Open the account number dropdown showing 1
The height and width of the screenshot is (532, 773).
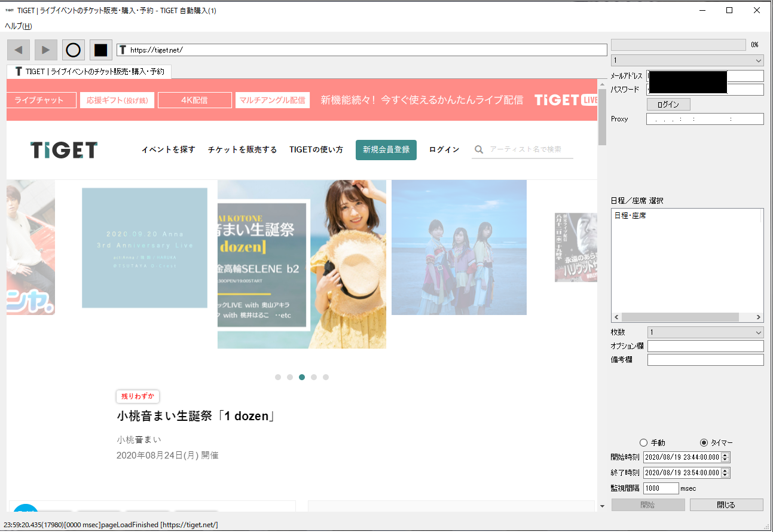[687, 60]
